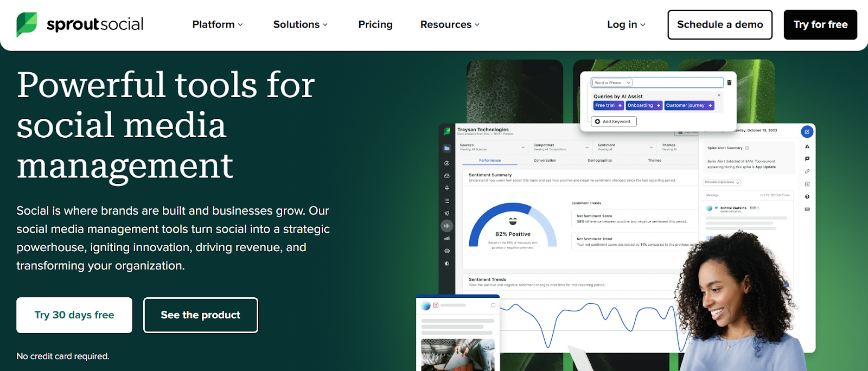The height and width of the screenshot is (371, 868).
Task: Delete query with the trash can icon
Action: 729,83
